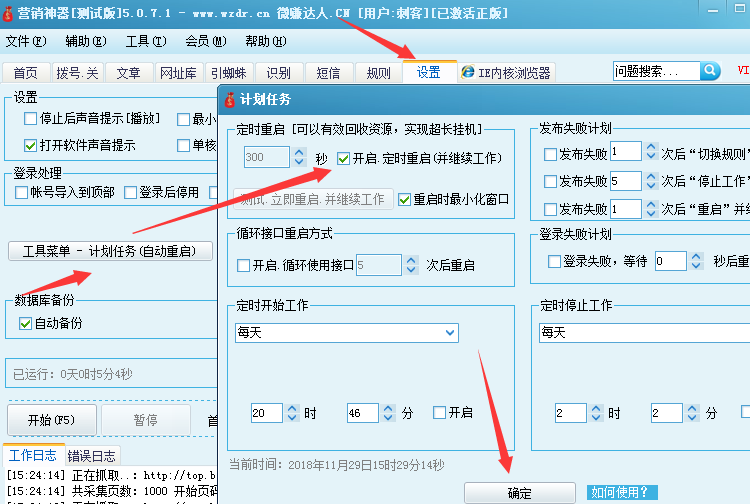The height and width of the screenshot is (504, 750).
Task: Uncheck 重启时最小化窗口
Action: click(x=404, y=199)
